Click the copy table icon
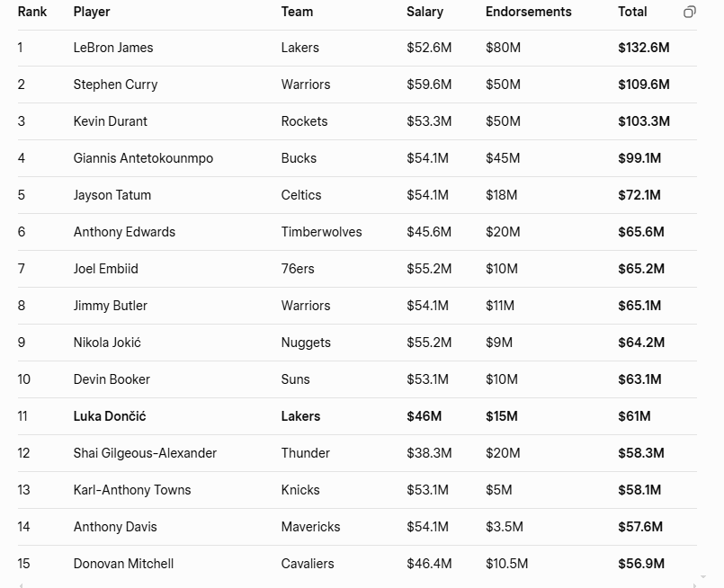Image resolution: width=724 pixels, height=588 pixels. tap(690, 12)
